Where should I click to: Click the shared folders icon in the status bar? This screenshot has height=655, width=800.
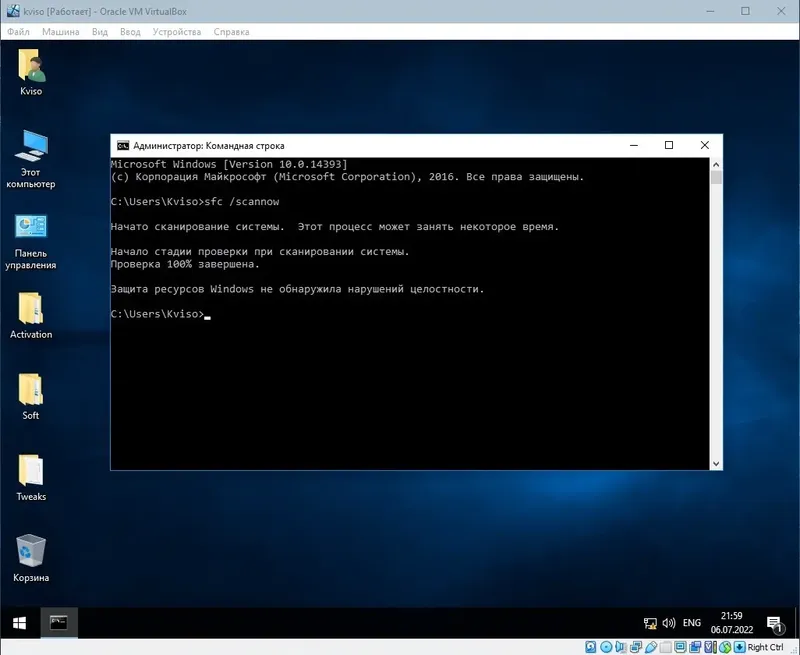click(666, 646)
